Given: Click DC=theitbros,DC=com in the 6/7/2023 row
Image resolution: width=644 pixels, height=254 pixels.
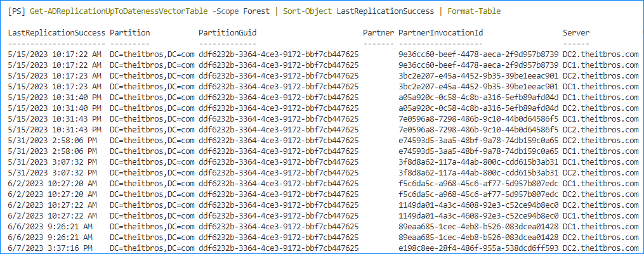Looking at the screenshot, I should tap(152, 247).
